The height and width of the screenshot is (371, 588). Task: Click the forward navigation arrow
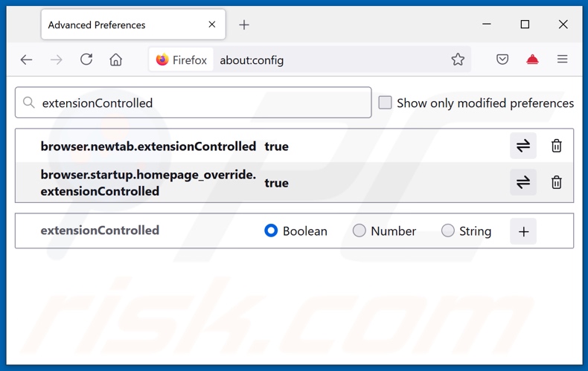point(57,59)
